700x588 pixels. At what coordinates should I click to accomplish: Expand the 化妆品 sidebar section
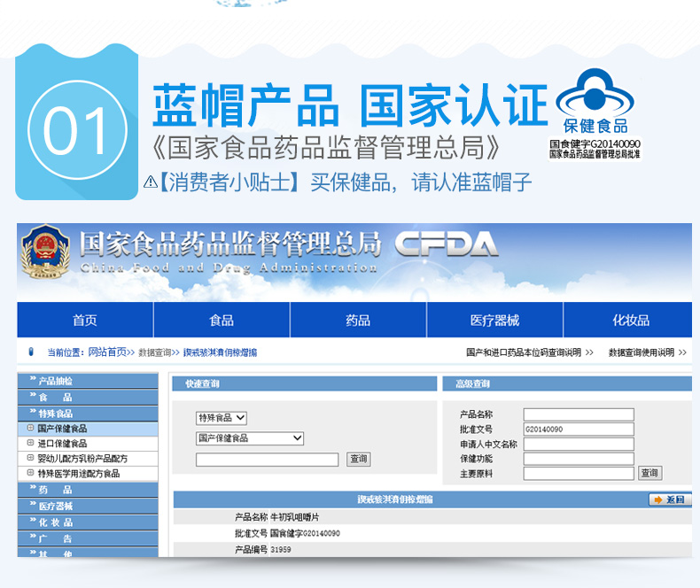click(x=88, y=522)
